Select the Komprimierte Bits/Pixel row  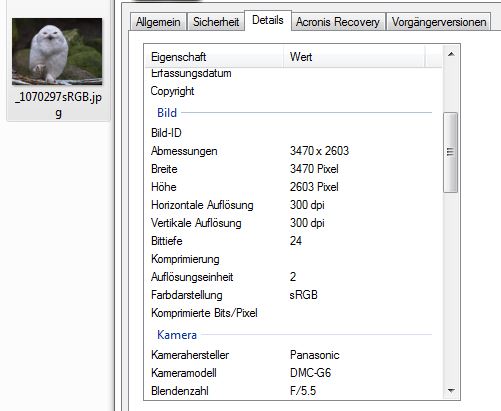[x=293, y=313]
